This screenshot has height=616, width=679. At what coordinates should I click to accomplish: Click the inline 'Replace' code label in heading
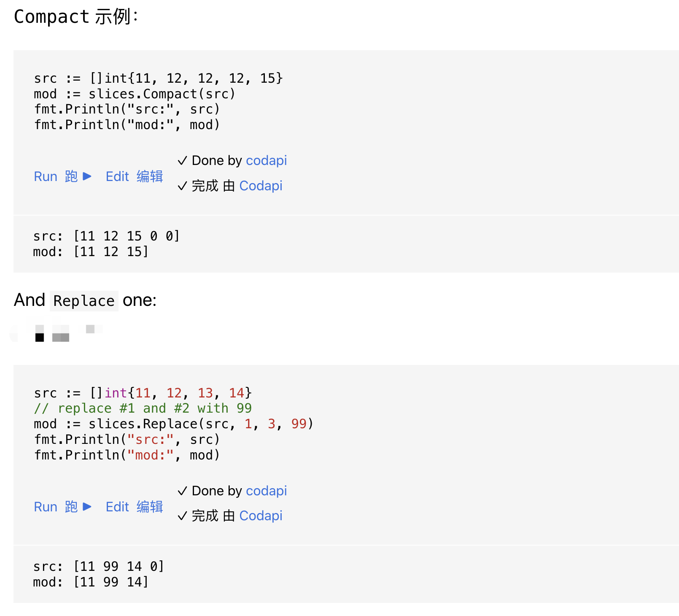84,301
